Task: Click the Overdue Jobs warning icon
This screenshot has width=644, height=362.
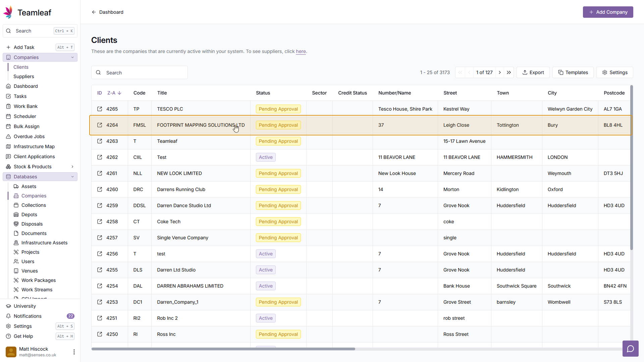Action: coord(9,136)
